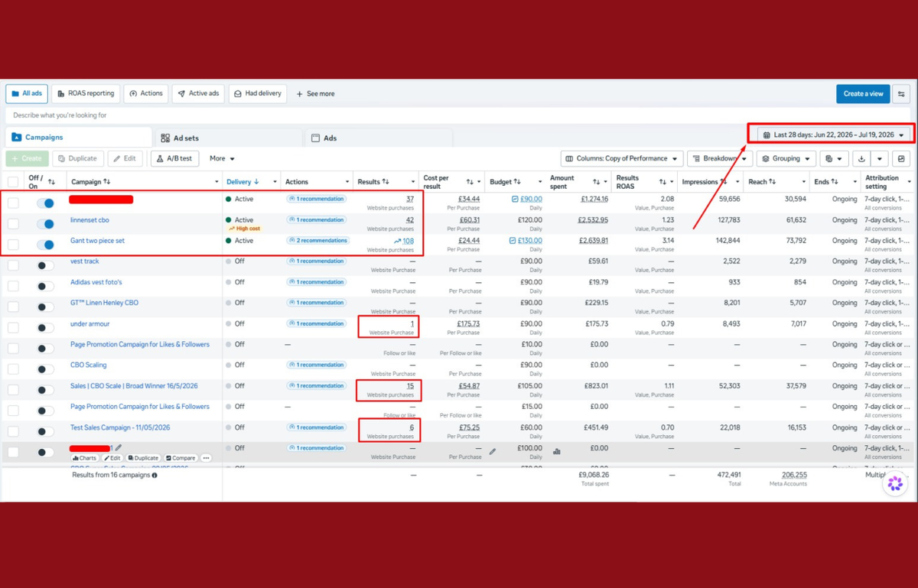Tick the select-all checkbox in the header
The height and width of the screenshot is (588, 918).
(13, 182)
